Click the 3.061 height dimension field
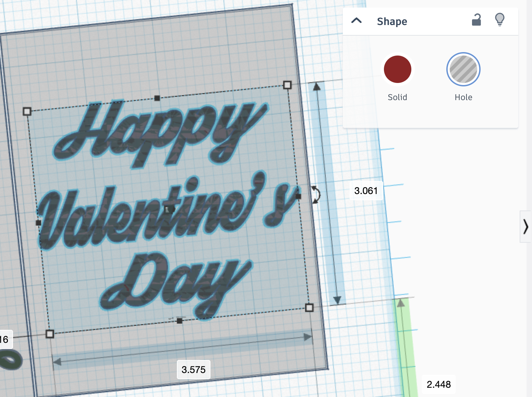The width and height of the screenshot is (532, 397). click(x=366, y=191)
